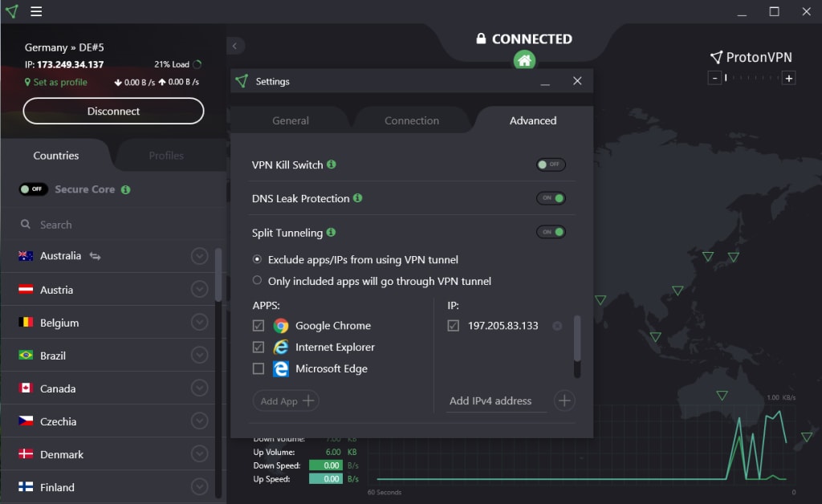The width and height of the screenshot is (822, 504).
Task: Uncheck the Internet Explorer checkbox
Action: 258,348
